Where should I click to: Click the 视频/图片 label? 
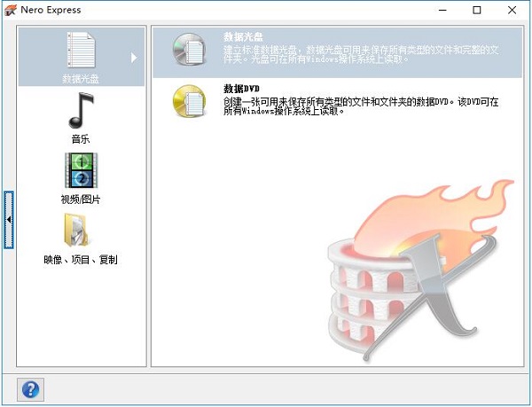click(x=81, y=200)
